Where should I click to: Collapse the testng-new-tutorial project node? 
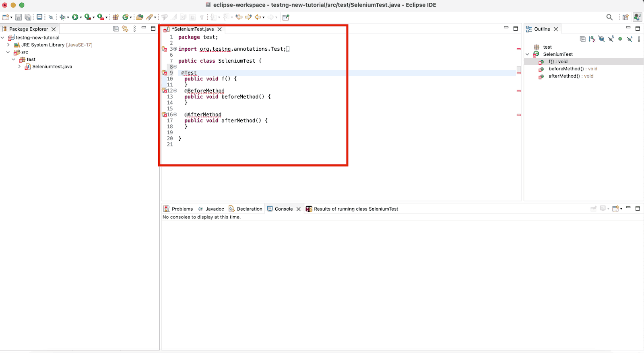point(3,38)
